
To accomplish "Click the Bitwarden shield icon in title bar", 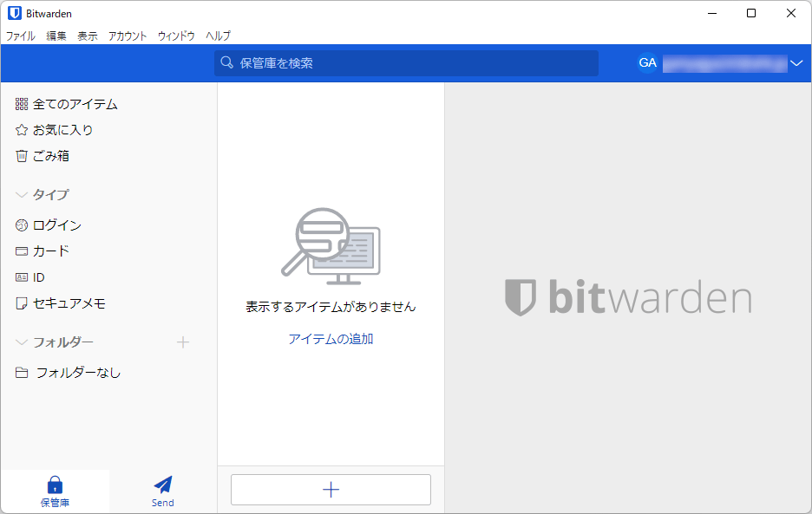I will 15,14.
